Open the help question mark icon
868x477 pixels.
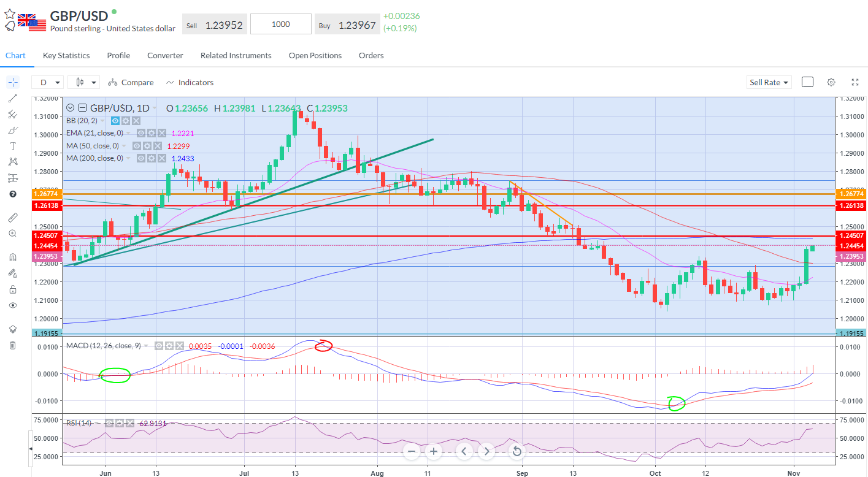[12, 194]
